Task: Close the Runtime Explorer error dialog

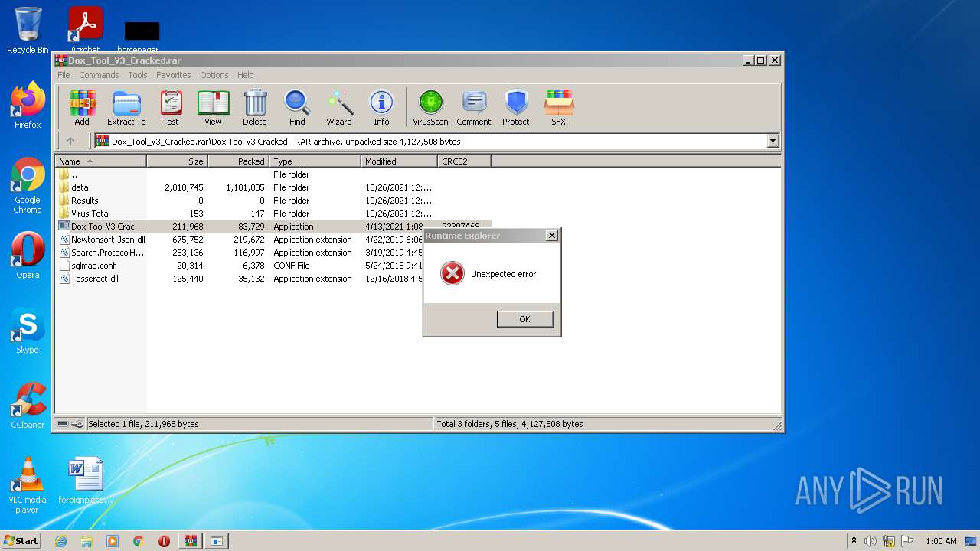Action: 551,236
